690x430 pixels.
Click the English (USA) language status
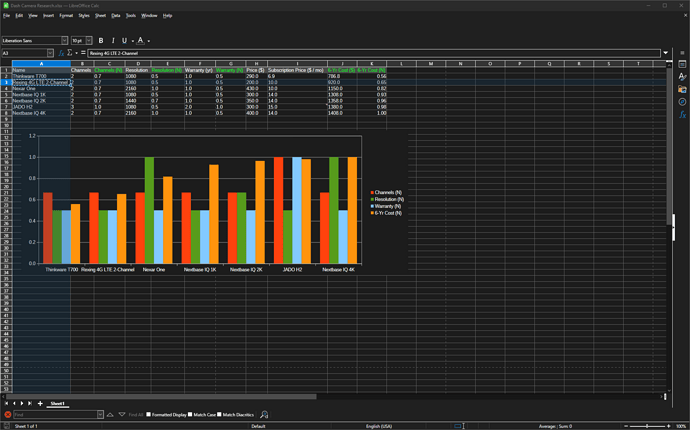point(378,426)
